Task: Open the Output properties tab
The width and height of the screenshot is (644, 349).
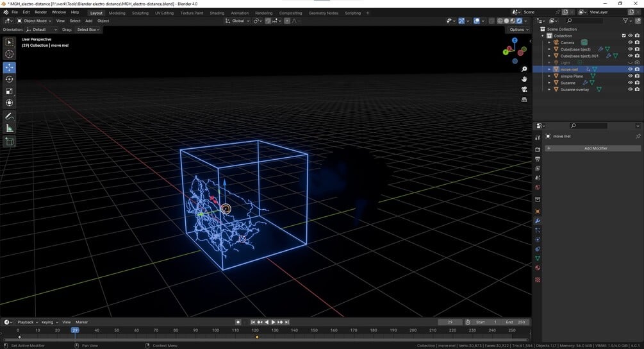Action: 537,159
